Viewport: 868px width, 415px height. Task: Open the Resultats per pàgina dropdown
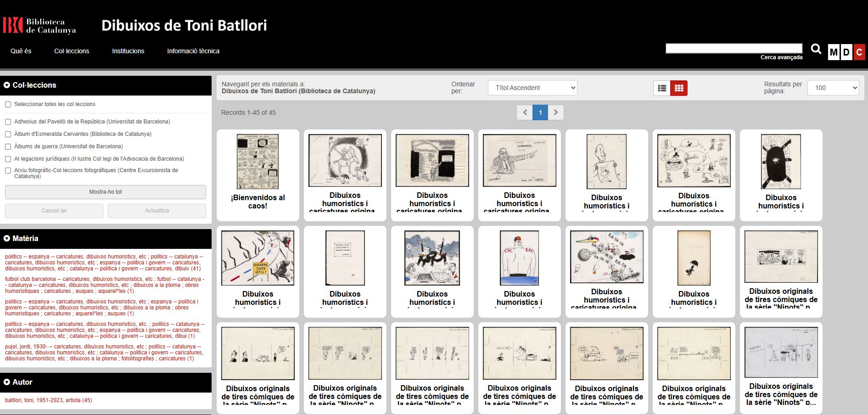(833, 88)
